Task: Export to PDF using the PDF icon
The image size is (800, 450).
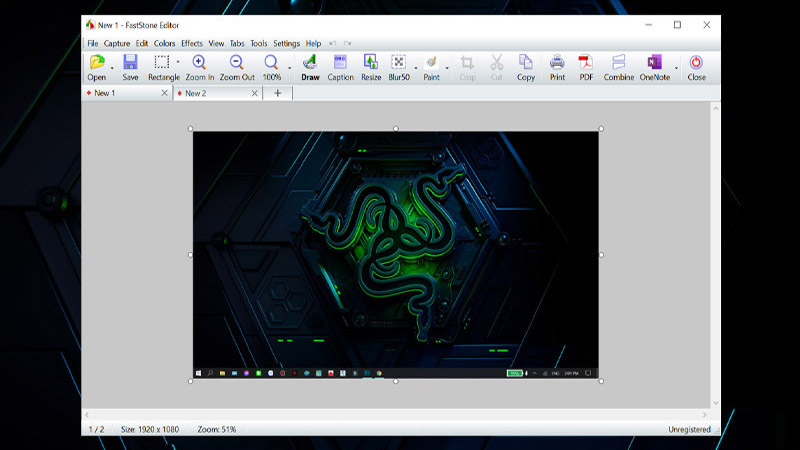Action: (586, 62)
